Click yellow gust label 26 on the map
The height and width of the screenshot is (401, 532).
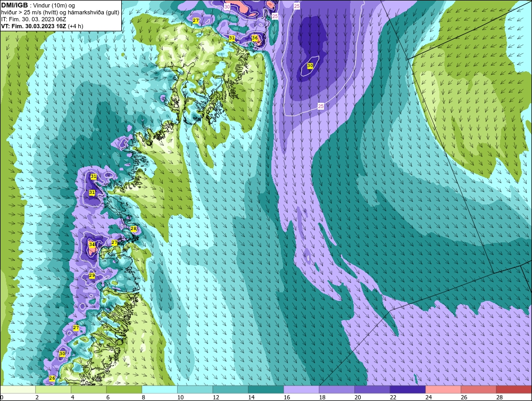click(52, 378)
